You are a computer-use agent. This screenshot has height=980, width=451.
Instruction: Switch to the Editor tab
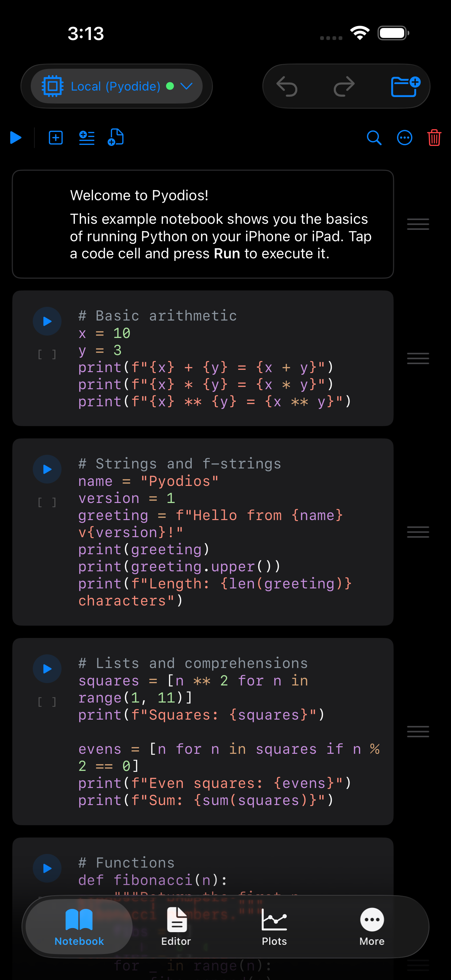[x=176, y=927]
